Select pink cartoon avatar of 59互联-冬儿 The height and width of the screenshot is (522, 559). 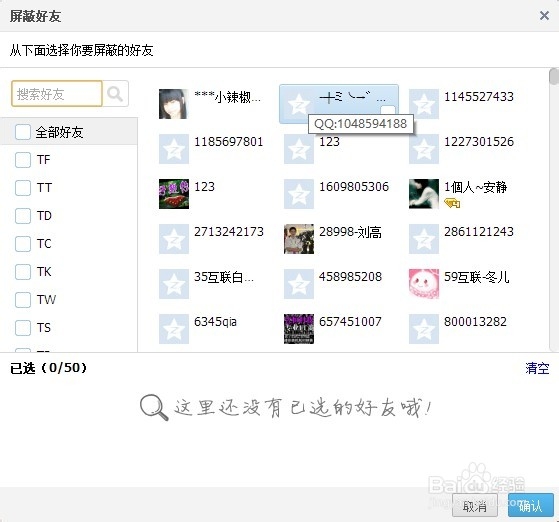[x=424, y=283]
